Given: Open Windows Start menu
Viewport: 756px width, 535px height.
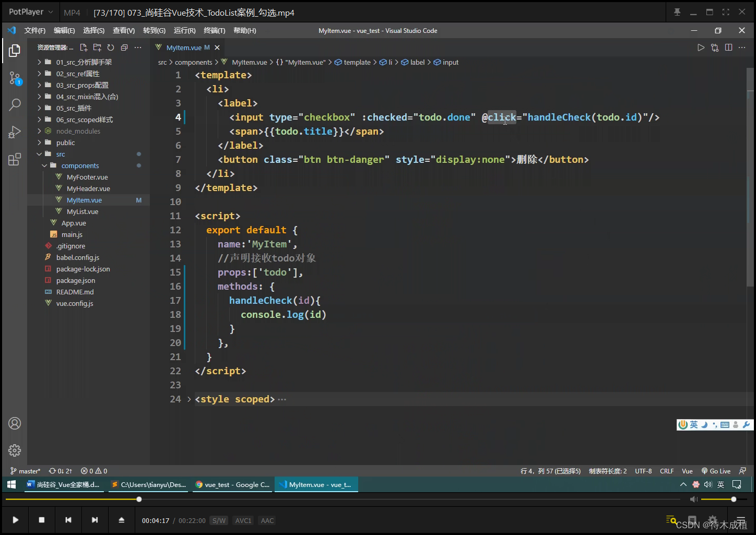Looking at the screenshot, I should point(11,484).
